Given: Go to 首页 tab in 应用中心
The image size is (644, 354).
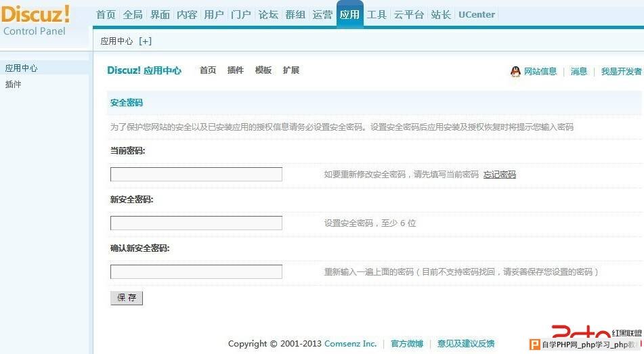Looking at the screenshot, I should pos(208,70).
